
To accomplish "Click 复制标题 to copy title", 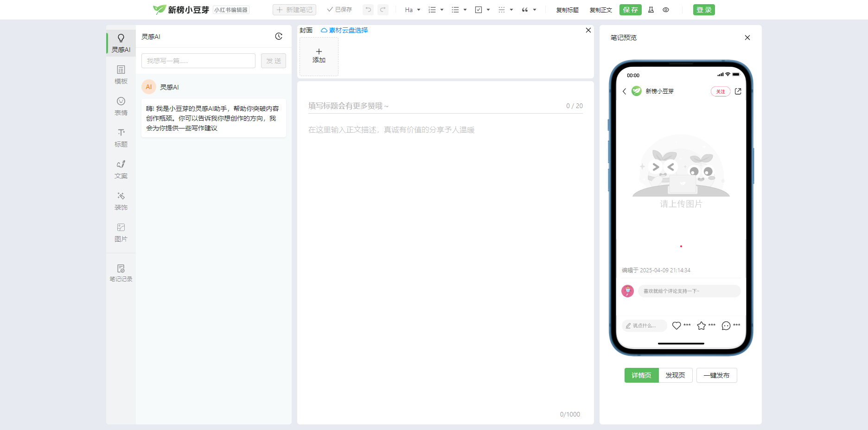I will tap(568, 10).
